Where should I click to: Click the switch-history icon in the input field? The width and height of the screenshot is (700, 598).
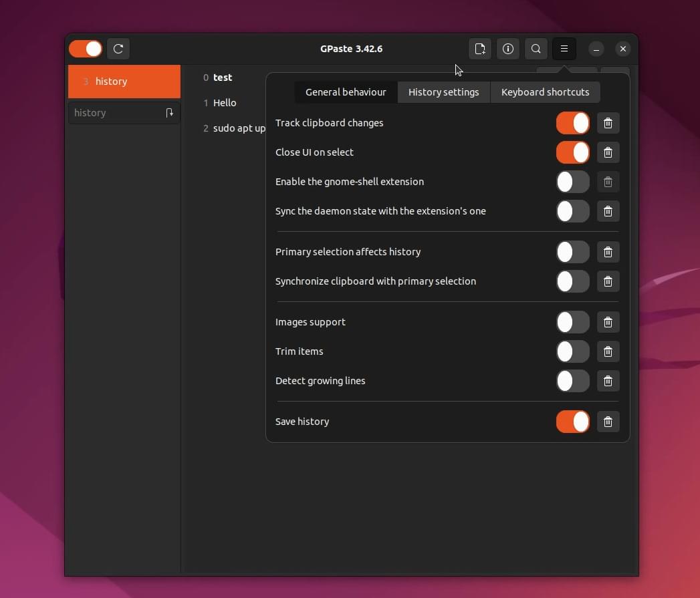point(170,113)
